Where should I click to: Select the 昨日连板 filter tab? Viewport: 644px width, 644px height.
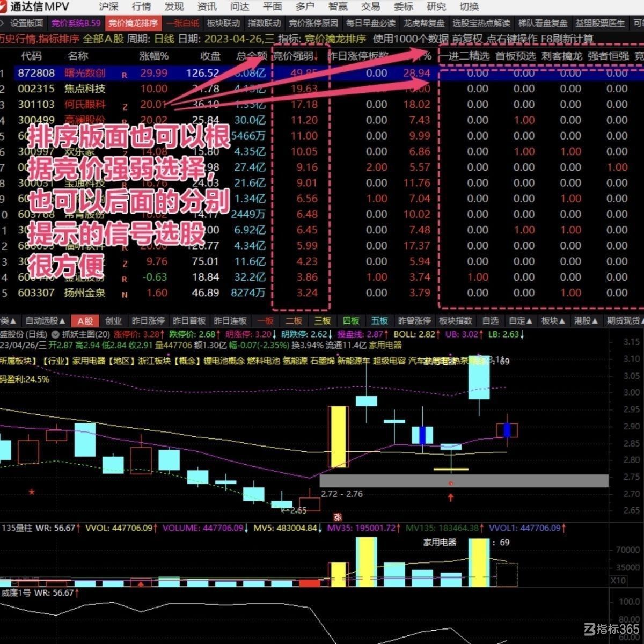pos(230,321)
